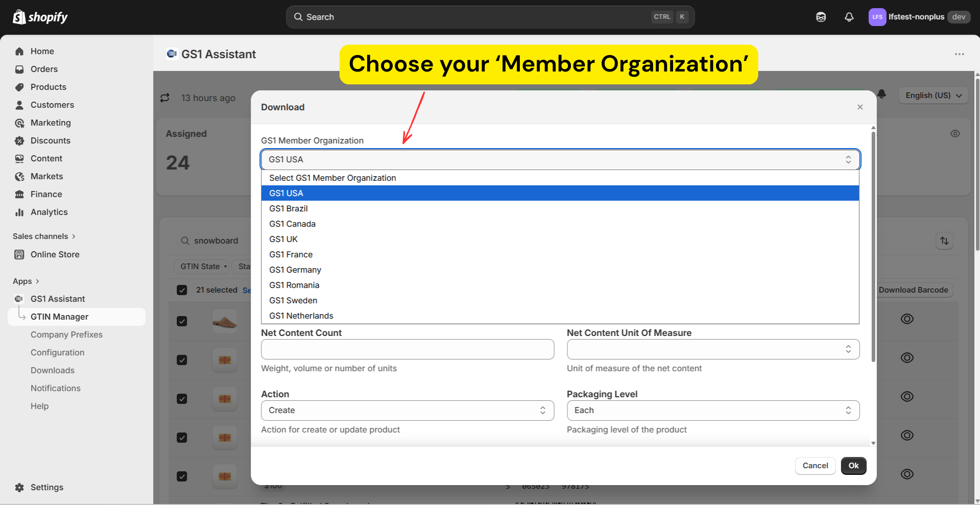Open Notifications page
This screenshot has width=980, height=505.
pos(55,388)
